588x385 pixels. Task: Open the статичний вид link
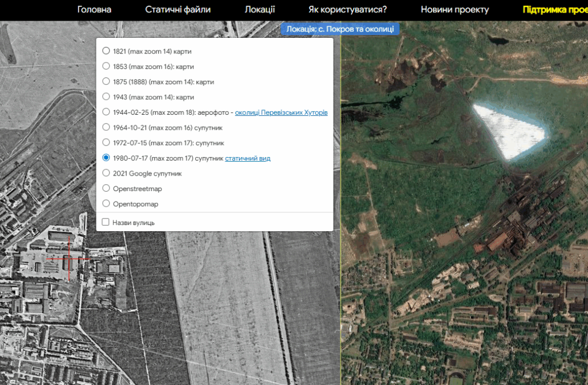(247, 158)
